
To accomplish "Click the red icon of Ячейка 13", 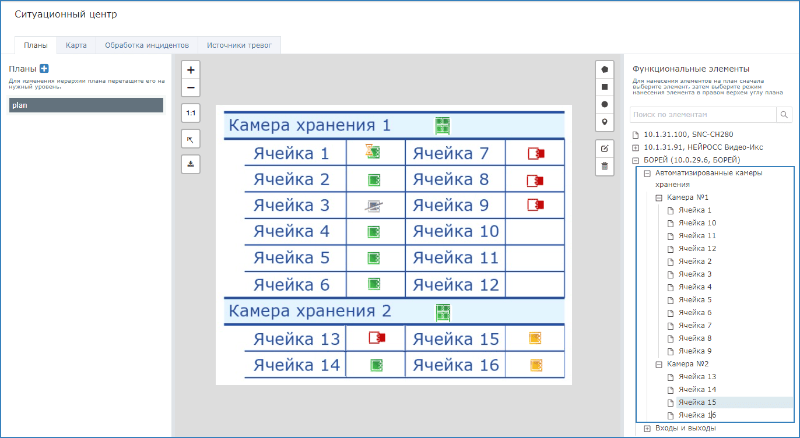I will pyautogui.click(x=377, y=337).
